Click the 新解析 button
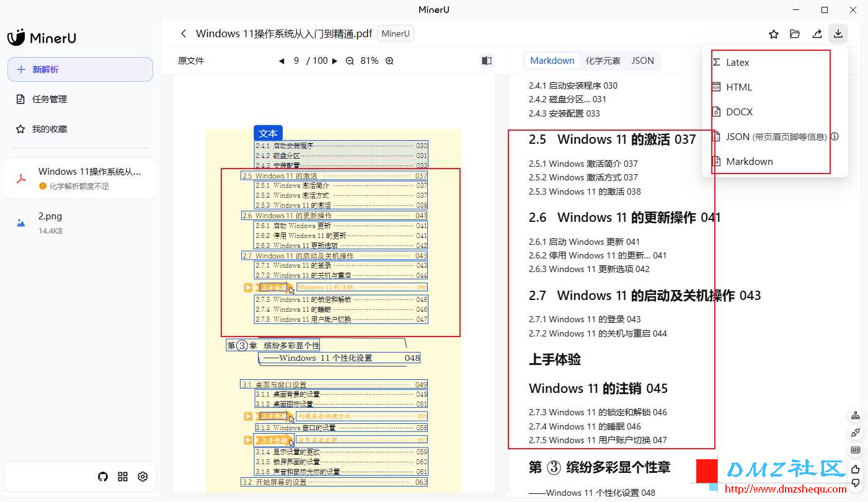 [x=80, y=69]
